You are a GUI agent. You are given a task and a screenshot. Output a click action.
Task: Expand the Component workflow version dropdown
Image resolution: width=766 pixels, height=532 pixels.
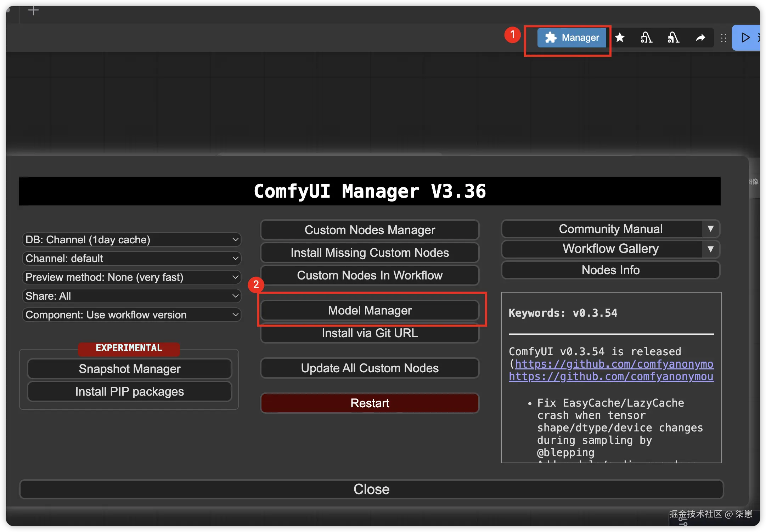pyautogui.click(x=131, y=315)
